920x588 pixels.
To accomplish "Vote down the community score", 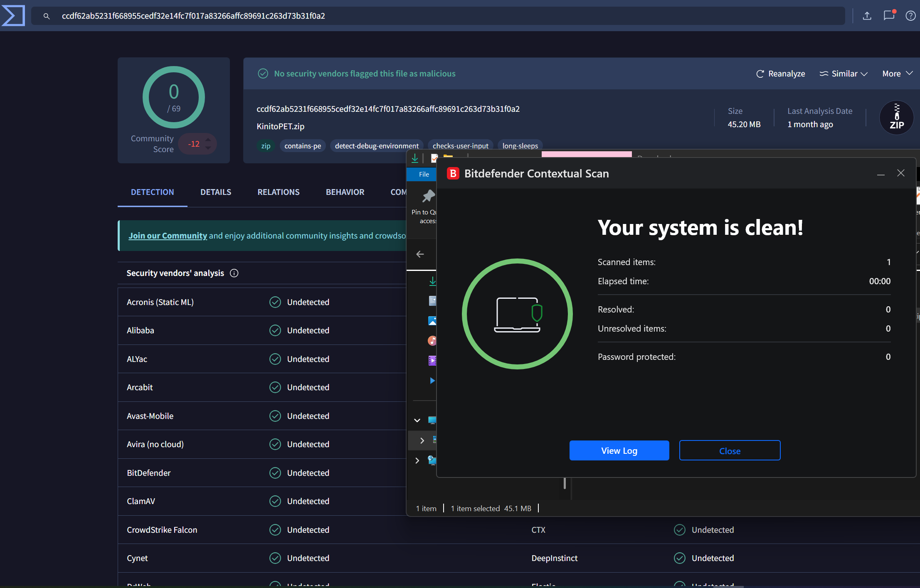I will pyautogui.click(x=208, y=148).
